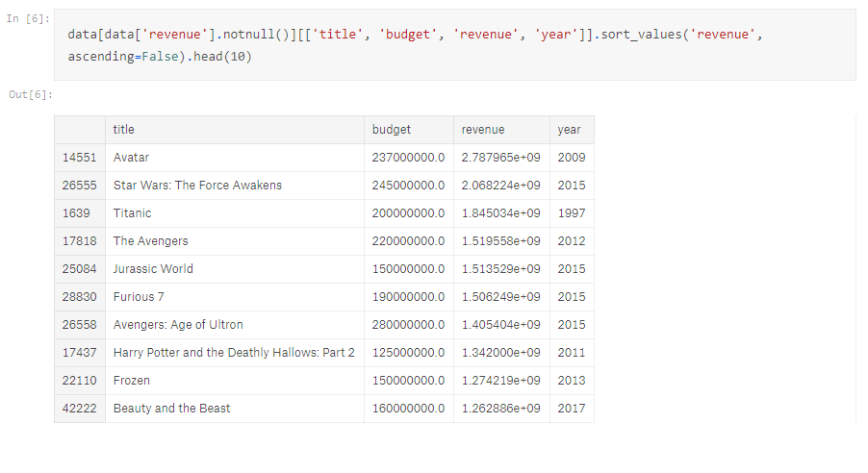
Task: Click the year column header
Action: 573,130
